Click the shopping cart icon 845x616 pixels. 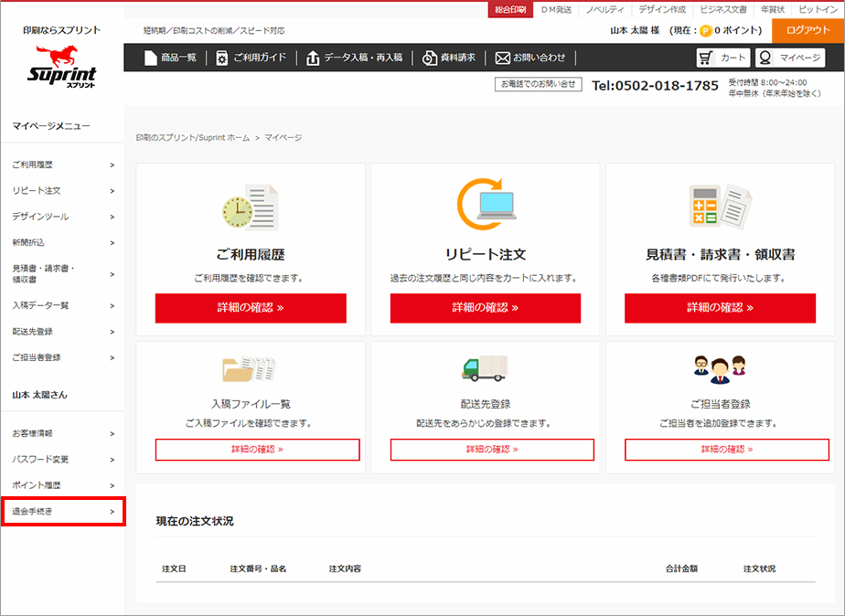pos(705,58)
